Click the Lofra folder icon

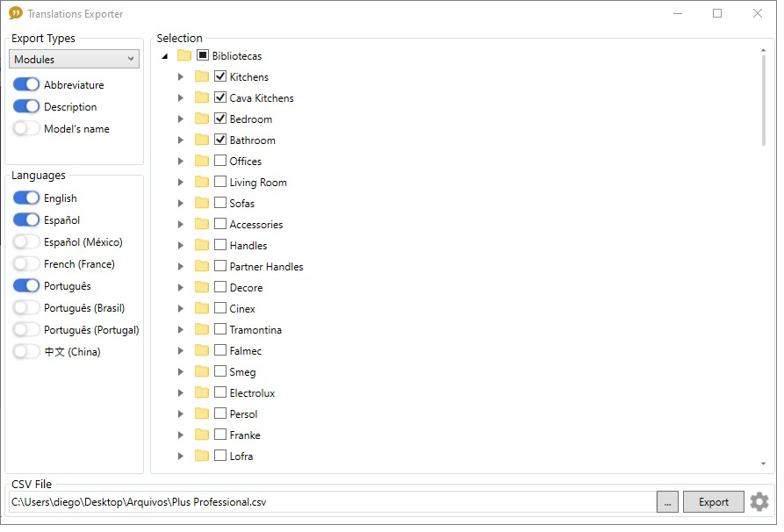203,457
